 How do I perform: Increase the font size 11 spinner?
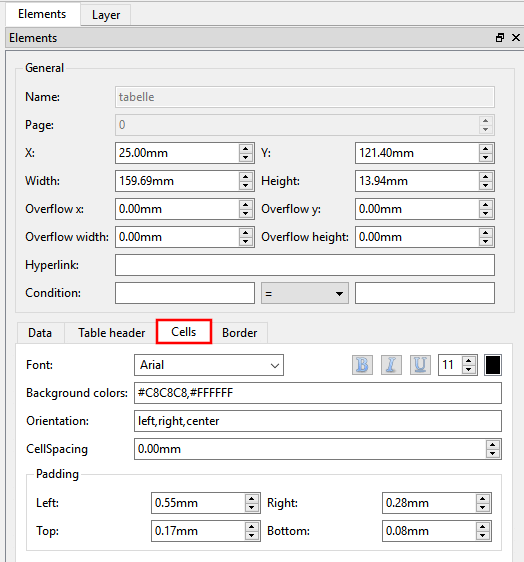[x=469, y=361]
